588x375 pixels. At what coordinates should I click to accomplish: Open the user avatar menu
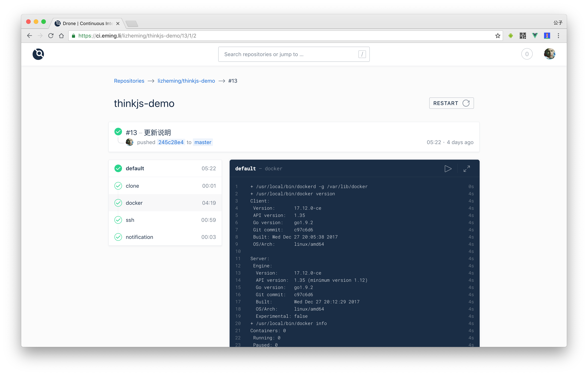[549, 54]
